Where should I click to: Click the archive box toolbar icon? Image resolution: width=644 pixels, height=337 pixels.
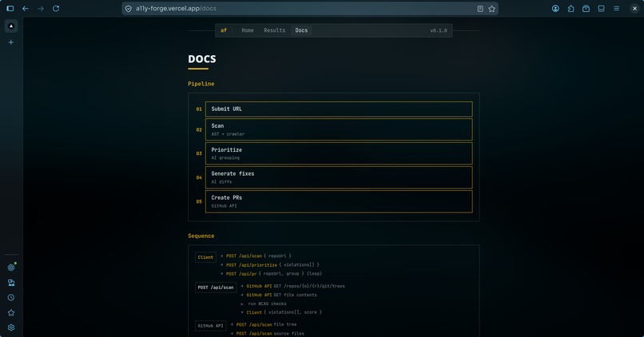586,8
